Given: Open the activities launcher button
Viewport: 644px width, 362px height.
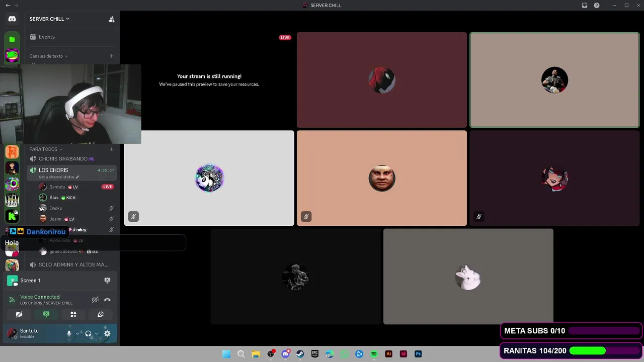Looking at the screenshot, I should coord(73,314).
